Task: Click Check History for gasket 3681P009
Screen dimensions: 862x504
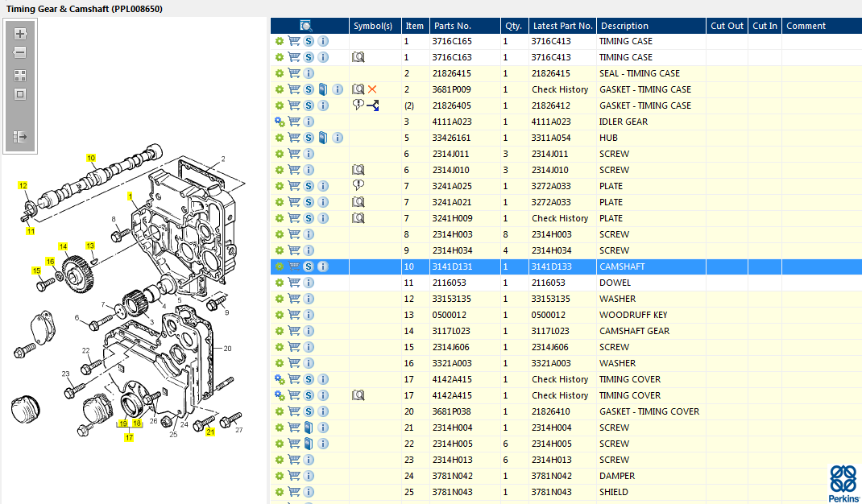Action: click(560, 89)
